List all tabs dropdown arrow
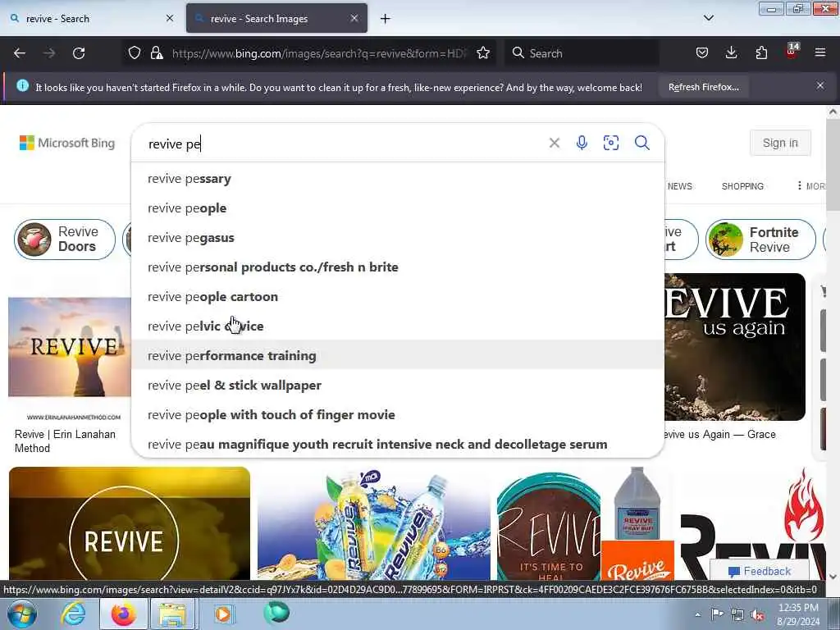Image resolution: width=840 pixels, height=630 pixels. [708, 18]
